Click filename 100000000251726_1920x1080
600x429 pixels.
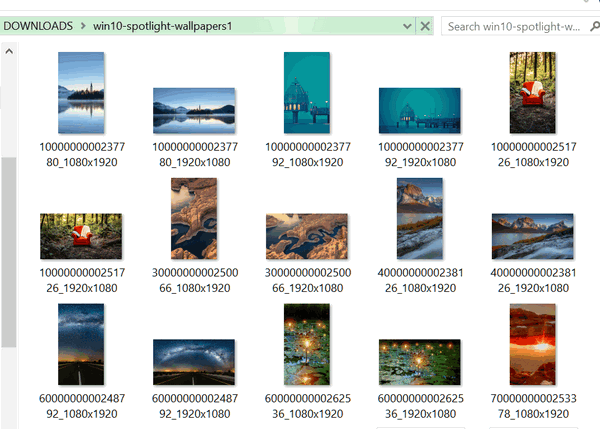82,280
